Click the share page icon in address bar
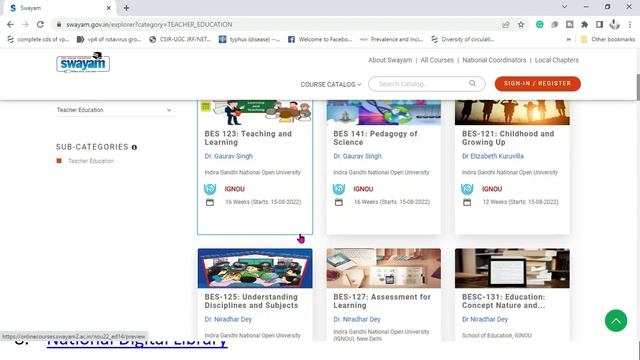640x360 pixels. [506, 24]
